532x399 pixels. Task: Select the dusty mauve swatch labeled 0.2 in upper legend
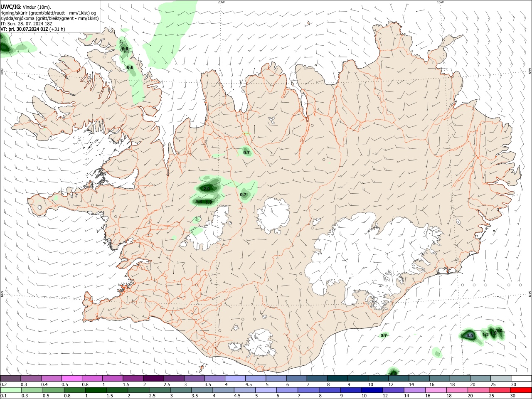[11, 379]
